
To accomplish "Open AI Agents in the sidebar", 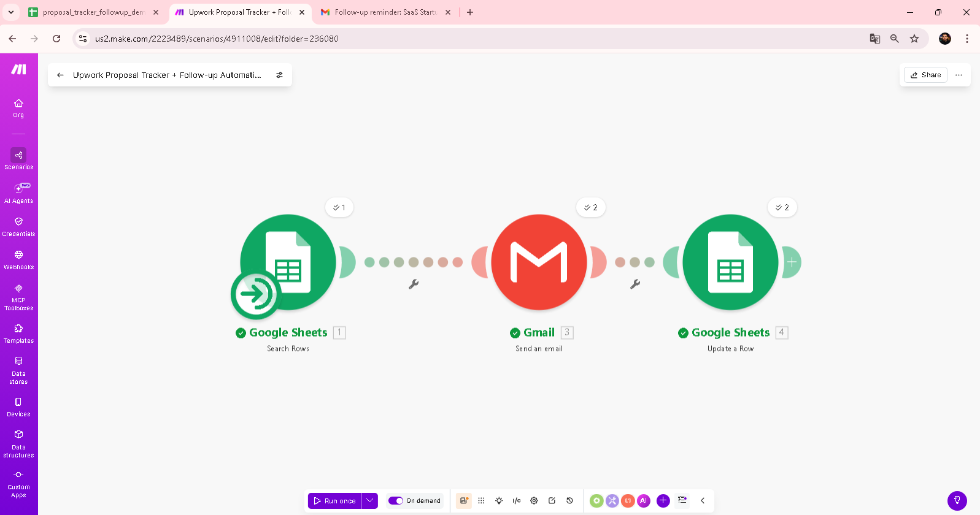I will click(x=18, y=193).
